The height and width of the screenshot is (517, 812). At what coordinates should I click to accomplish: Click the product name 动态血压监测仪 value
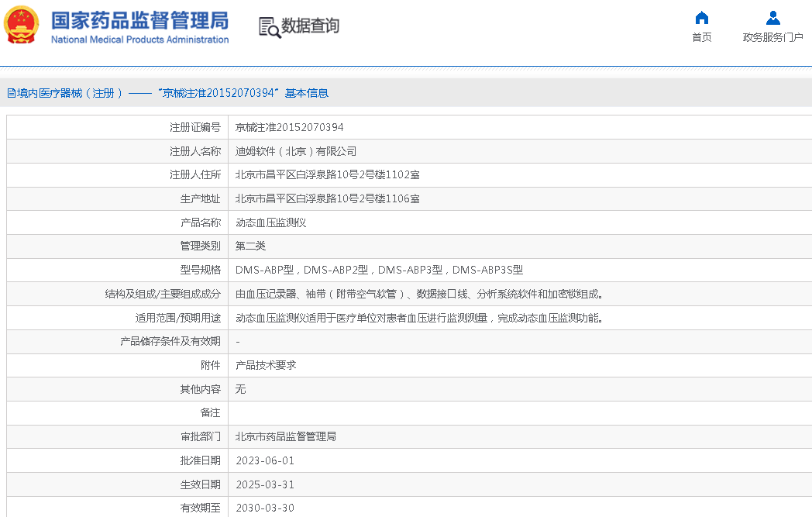[271, 222]
